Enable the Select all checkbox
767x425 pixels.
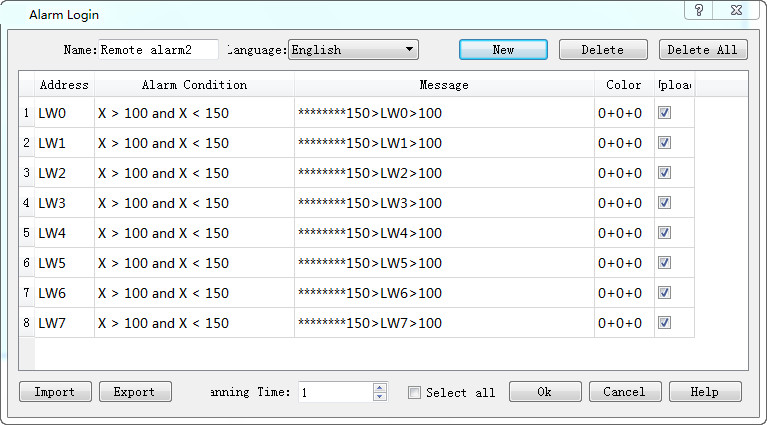click(x=414, y=393)
